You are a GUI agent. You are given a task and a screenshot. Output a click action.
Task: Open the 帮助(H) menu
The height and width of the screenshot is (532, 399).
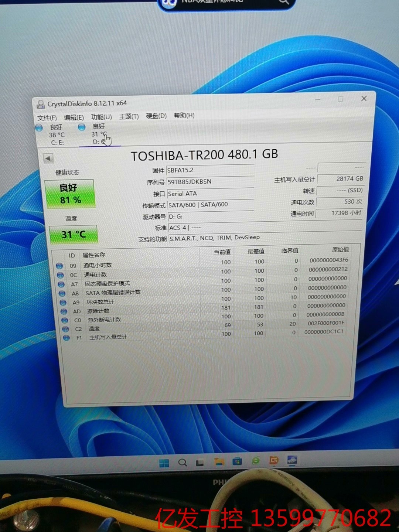pyautogui.click(x=184, y=115)
